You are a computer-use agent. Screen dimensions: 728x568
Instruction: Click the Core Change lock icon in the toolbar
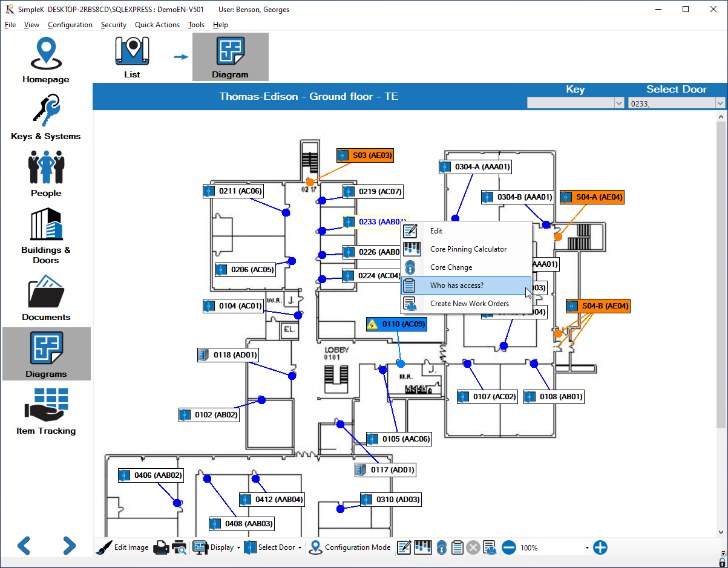click(442, 547)
